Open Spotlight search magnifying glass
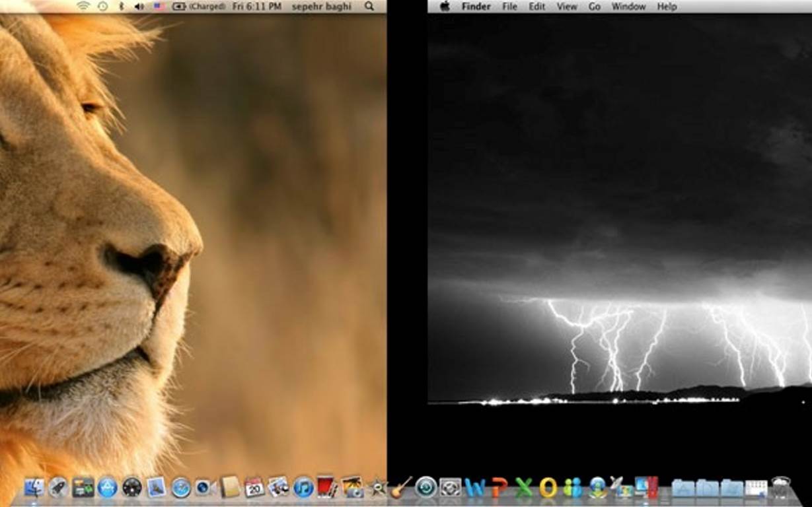812x507 pixels. coord(369,6)
